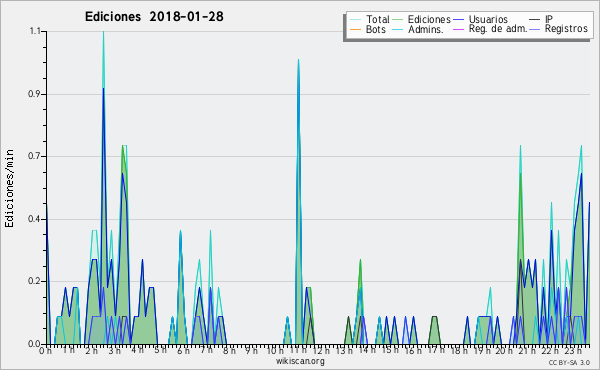Click the '4 h' x-axis label
This screenshot has height=370, width=600.
click(x=137, y=350)
